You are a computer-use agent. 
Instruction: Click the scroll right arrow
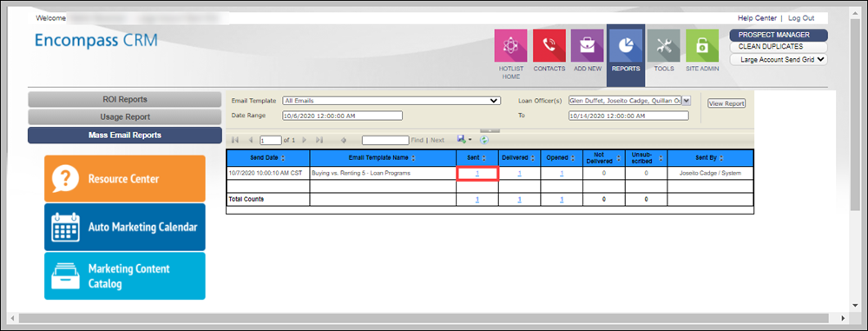coord(843,318)
